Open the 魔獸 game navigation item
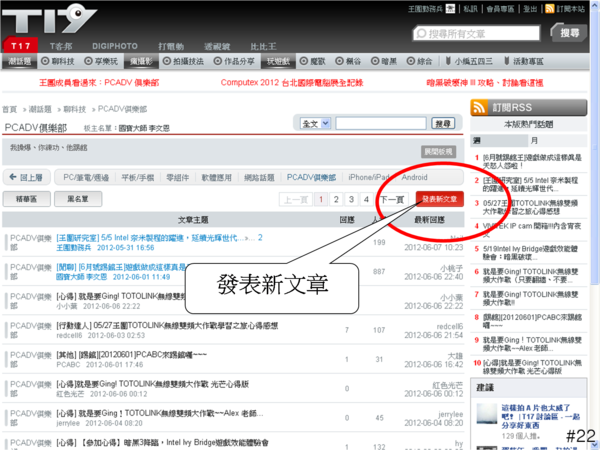Image resolution: width=600 pixels, height=450 pixels. tap(312, 61)
